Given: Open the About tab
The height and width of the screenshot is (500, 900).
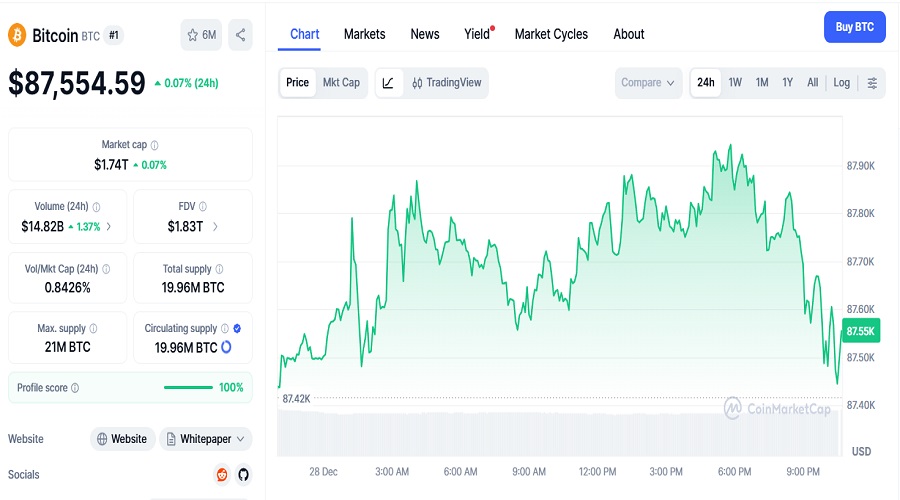Looking at the screenshot, I should (x=629, y=34).
